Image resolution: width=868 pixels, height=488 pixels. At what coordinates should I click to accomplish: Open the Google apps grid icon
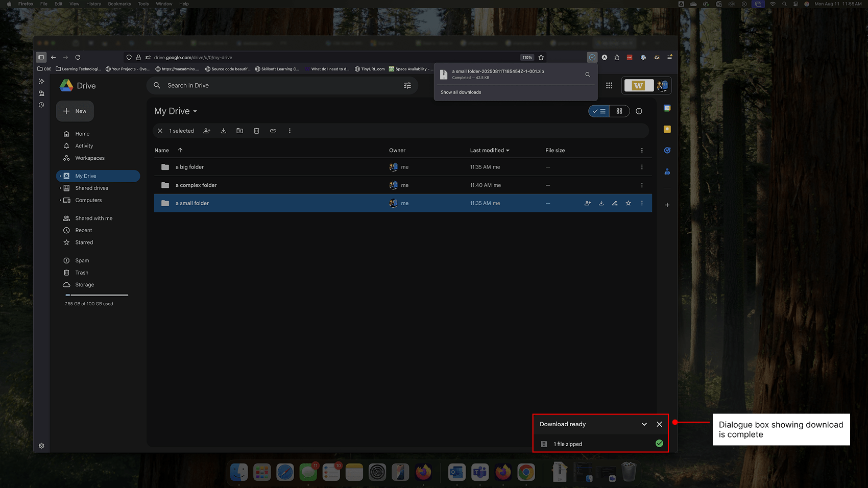tap(609, 85)
